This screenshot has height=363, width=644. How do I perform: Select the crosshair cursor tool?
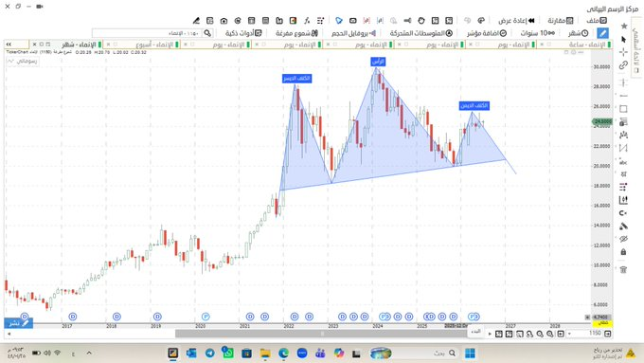[x=623, y=52]
